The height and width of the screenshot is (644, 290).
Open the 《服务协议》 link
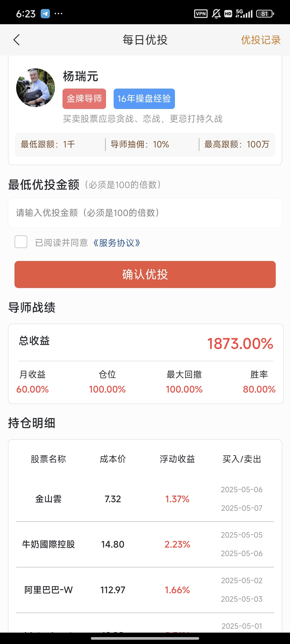[116, 243]
